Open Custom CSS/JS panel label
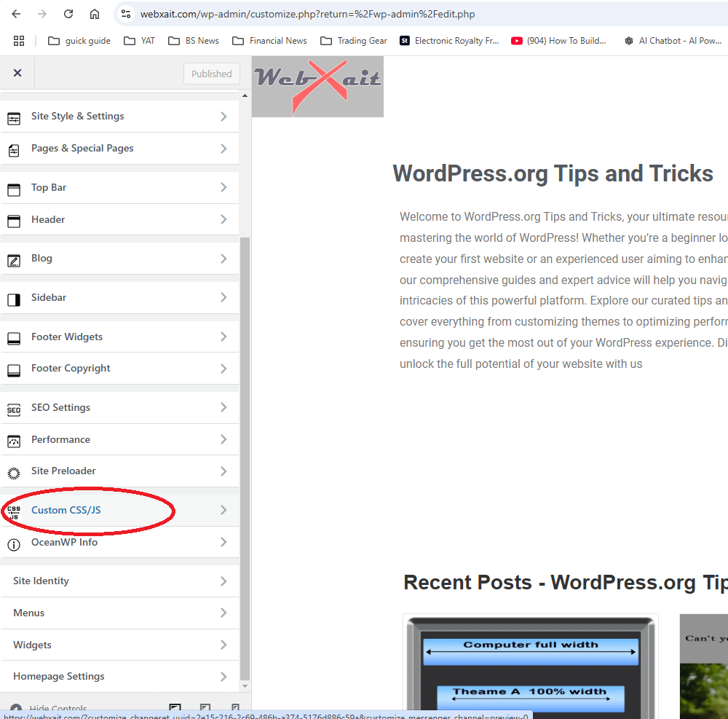 [66, 510]
